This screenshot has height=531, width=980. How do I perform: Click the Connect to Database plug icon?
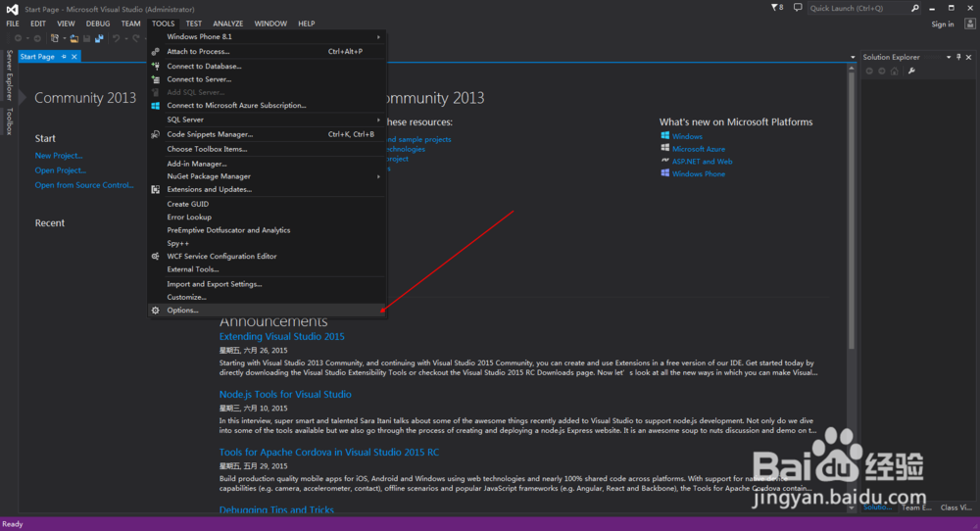point(156,67)
